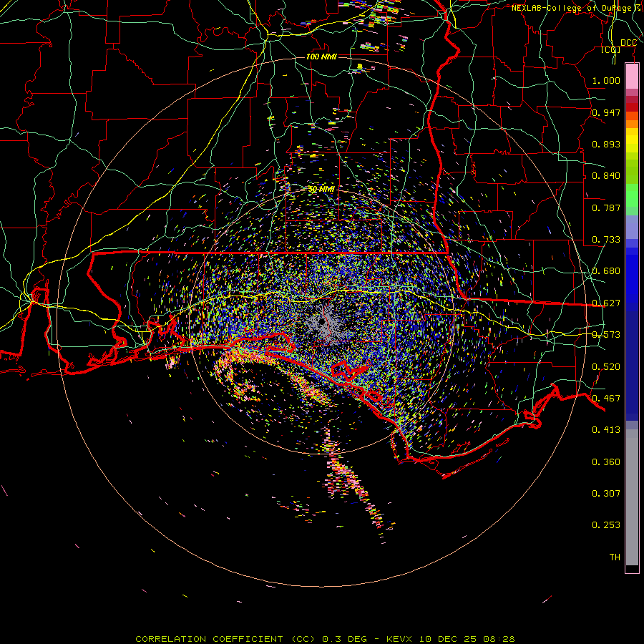Image resolution: width=644 pixels, height=644 pixels.
Task: Select the 0.253 scale value
Action: click(606, 525)
